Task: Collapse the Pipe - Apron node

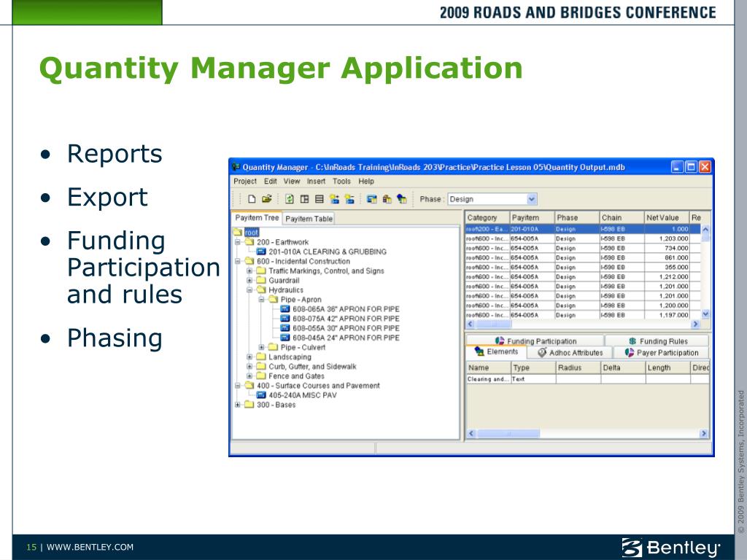Action: point(261,299)
